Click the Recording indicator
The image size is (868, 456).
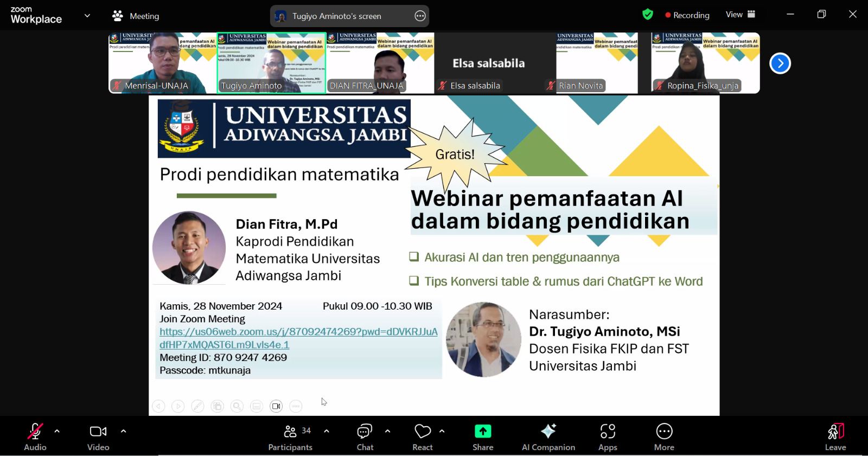(687, 15)
